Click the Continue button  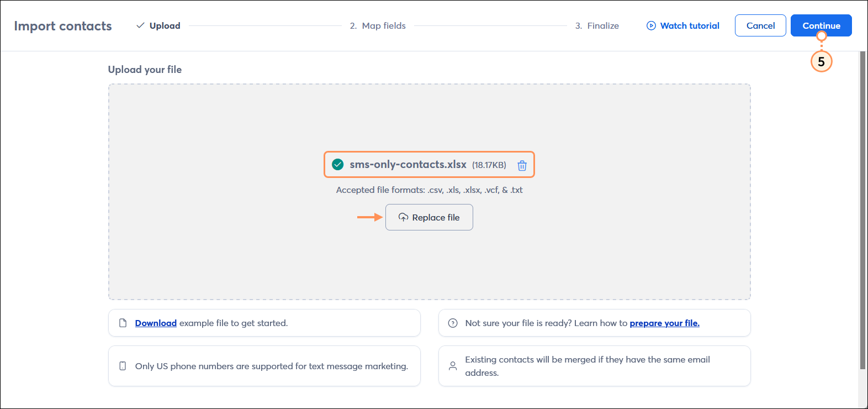click(821, 25)
